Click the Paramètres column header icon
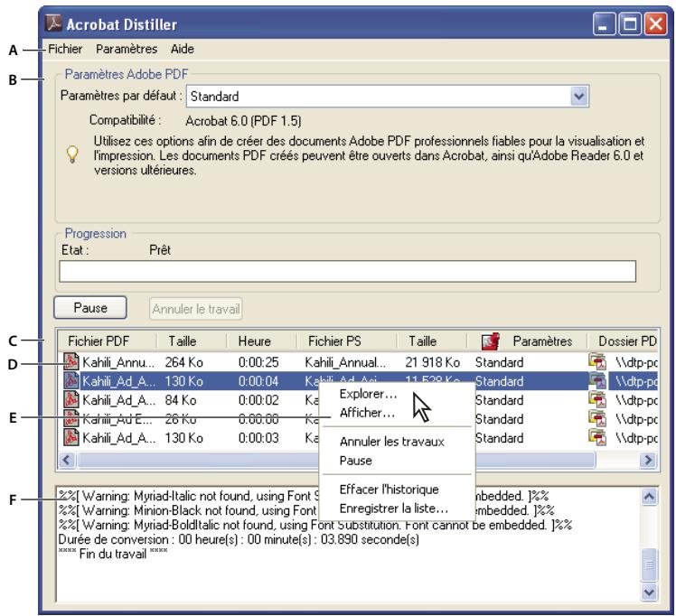The height and width of the screenshot is (616, 676). (491, 341)
